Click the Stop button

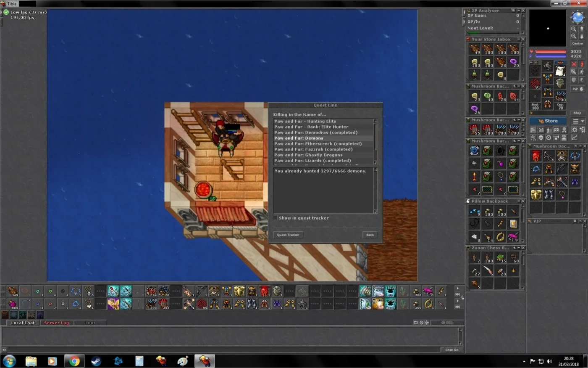point(577,113)
